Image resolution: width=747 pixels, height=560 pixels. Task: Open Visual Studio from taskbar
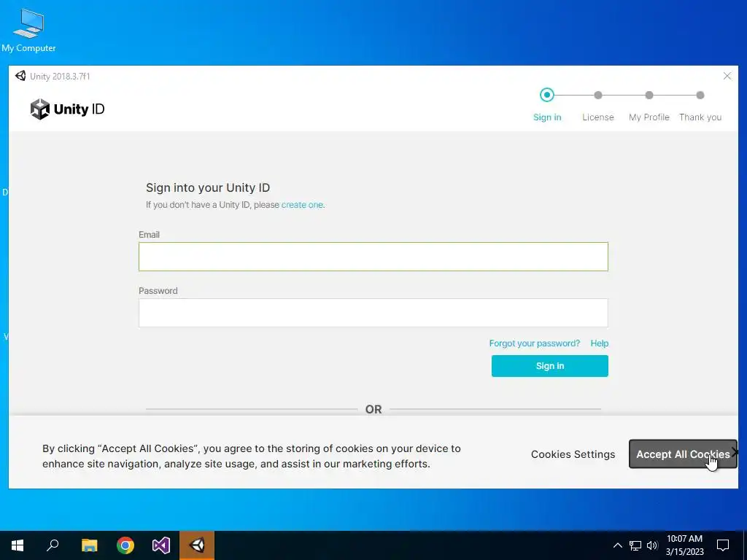tap(161, 545)
